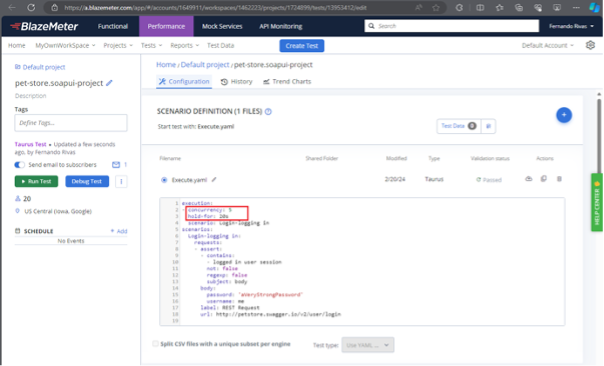Click the edit pencil next to pet-store.soapui-project
604x366 pixels.
(x=109, y=83)
